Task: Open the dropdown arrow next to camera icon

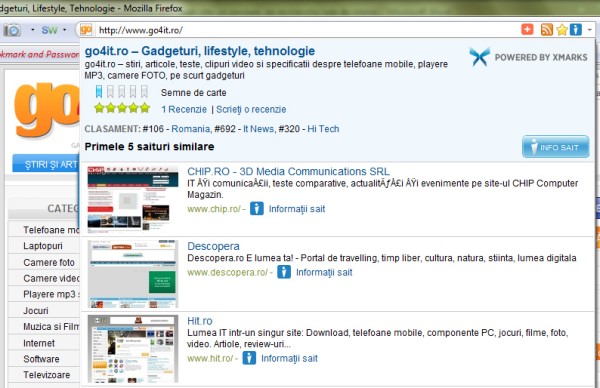Action: click(x=33, y=29)
